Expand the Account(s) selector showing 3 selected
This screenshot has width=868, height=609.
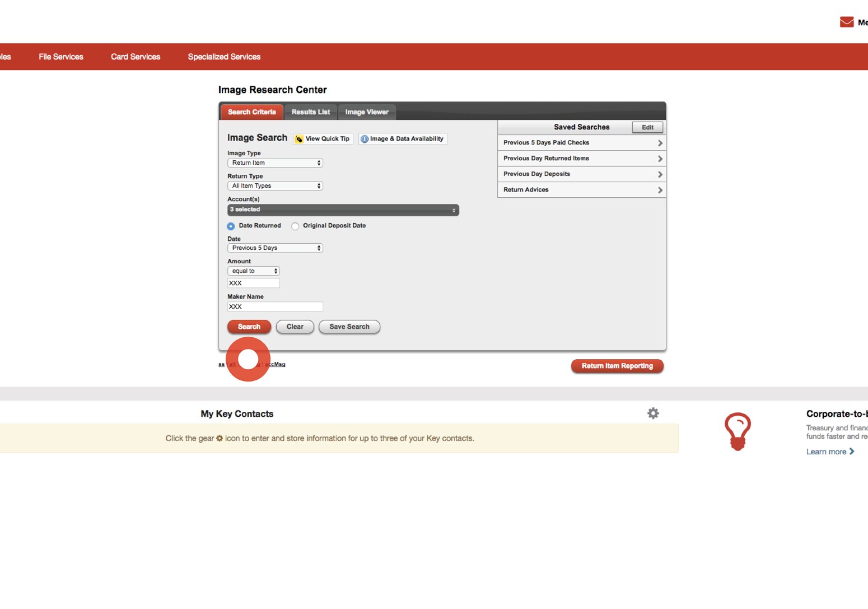[x=343, y=210]
